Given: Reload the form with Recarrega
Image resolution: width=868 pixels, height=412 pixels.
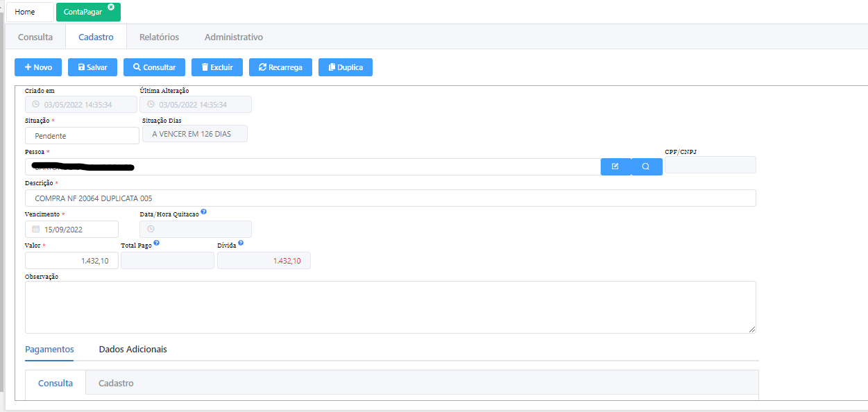Looking at the screenshot, I should 280,67.
